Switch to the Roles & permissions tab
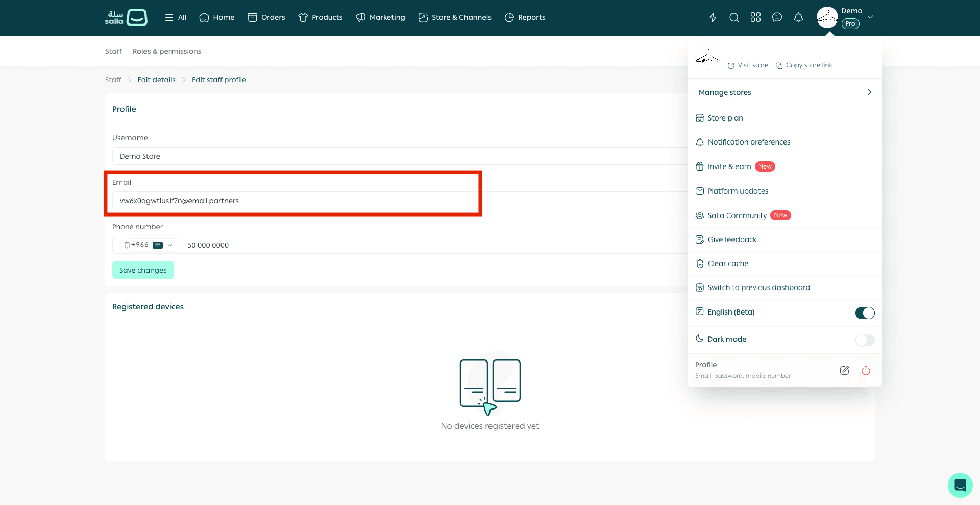The height and width of the screenshot is (505, 980). 167,51
